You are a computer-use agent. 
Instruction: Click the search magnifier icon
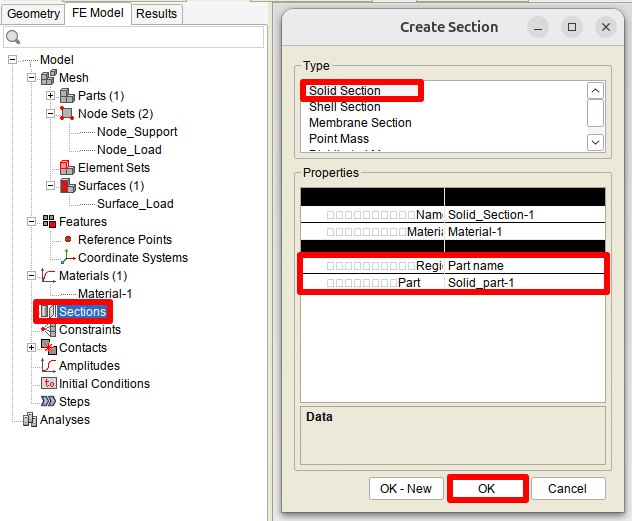click(x=13, y=37)
